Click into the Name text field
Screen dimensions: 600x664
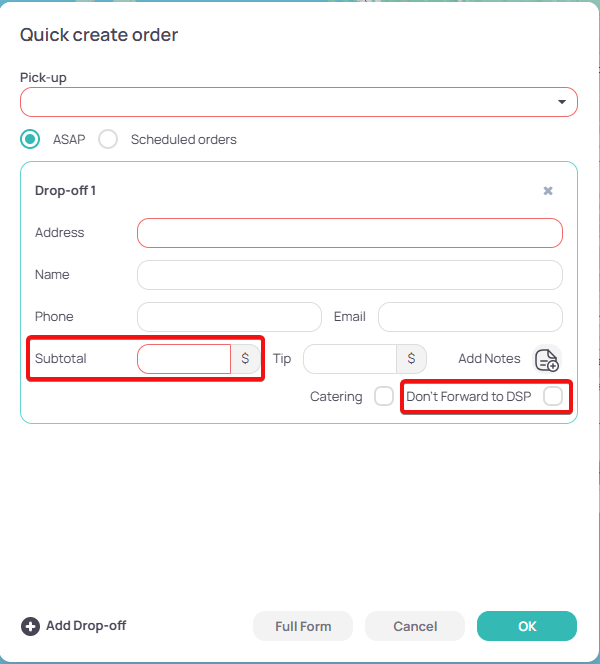tap(350, 275)
